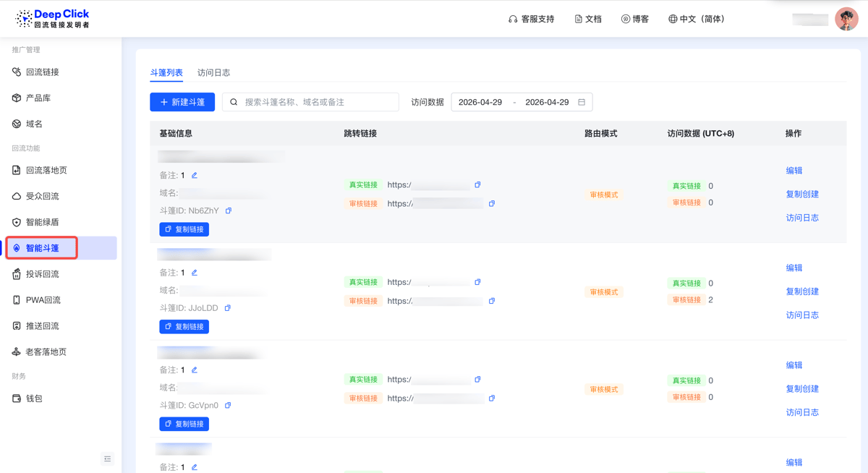
Task: Copy the 真实链接 URL of cloak Nb6ZhY
Action: click(477, 185)
